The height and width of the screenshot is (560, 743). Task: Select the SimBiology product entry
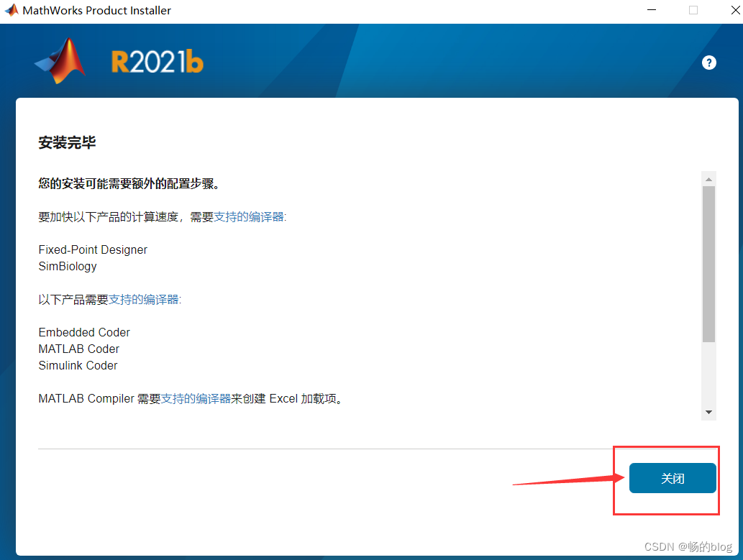(x=67, y=266)
